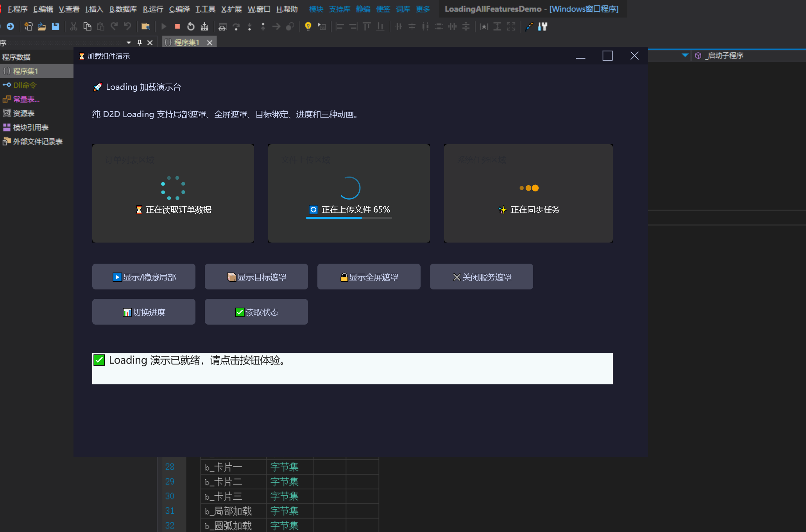Image resolution: width=806 pixels, height=532 pixels.
Task: Click the orange bouncing dots loader
Action: (529, 188)
